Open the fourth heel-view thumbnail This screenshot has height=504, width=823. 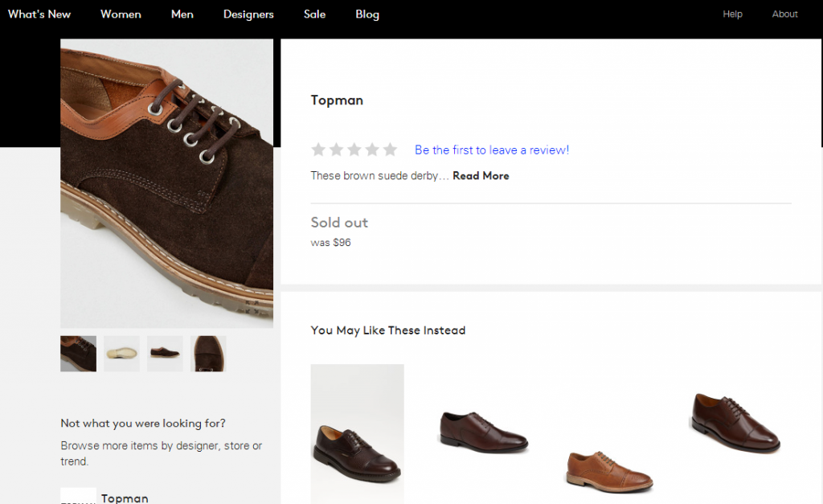[208, 354]
